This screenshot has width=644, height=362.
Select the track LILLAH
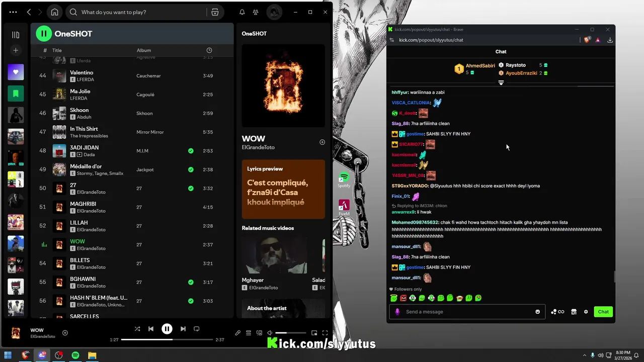point(79,223)
